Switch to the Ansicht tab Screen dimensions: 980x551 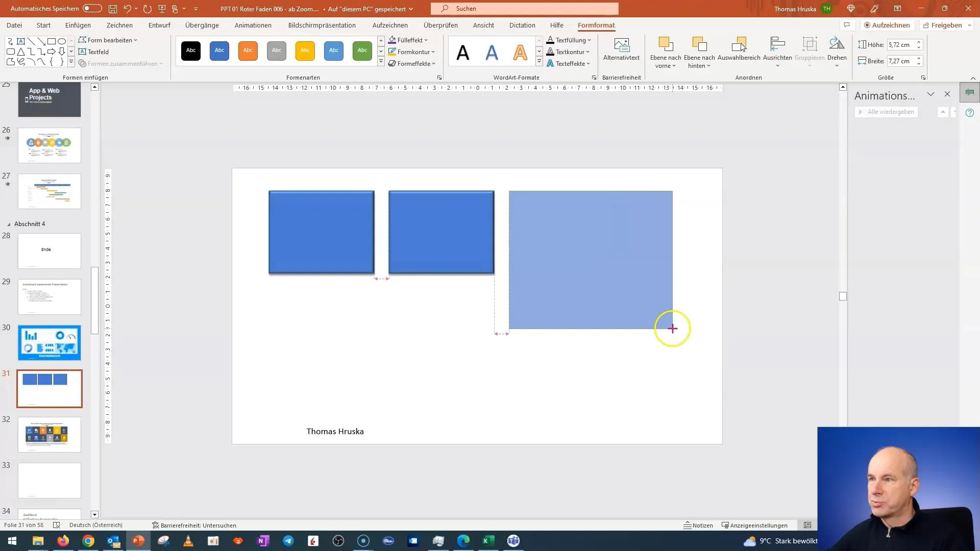point(483,25)
